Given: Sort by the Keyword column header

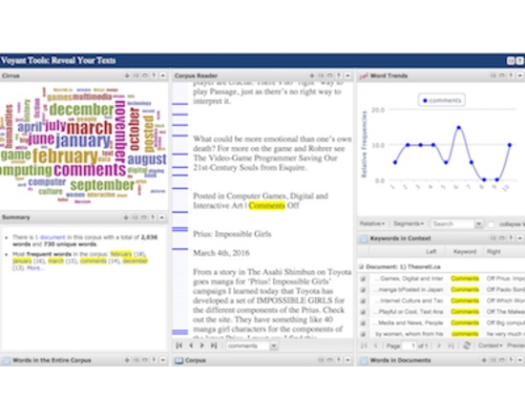Looking at the screenshot, I should [x=465, y=252].
